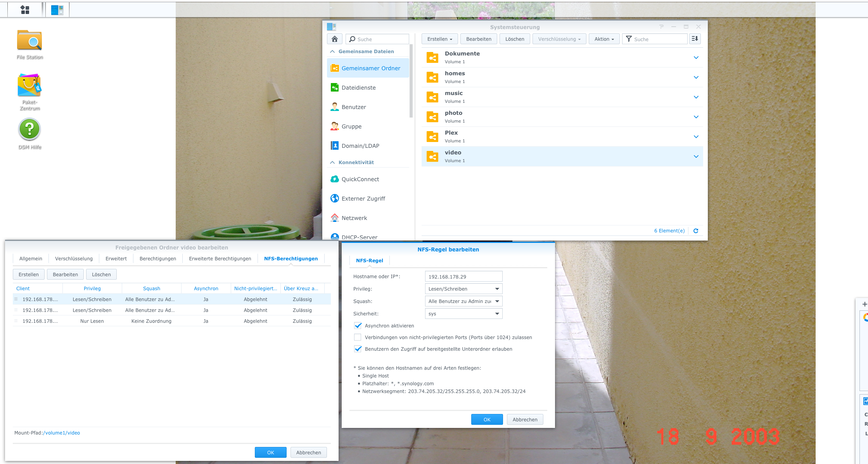Screen dimensions: 868x464
Task: Switch to the Berechtigungen tab
Action: [157, 259]
